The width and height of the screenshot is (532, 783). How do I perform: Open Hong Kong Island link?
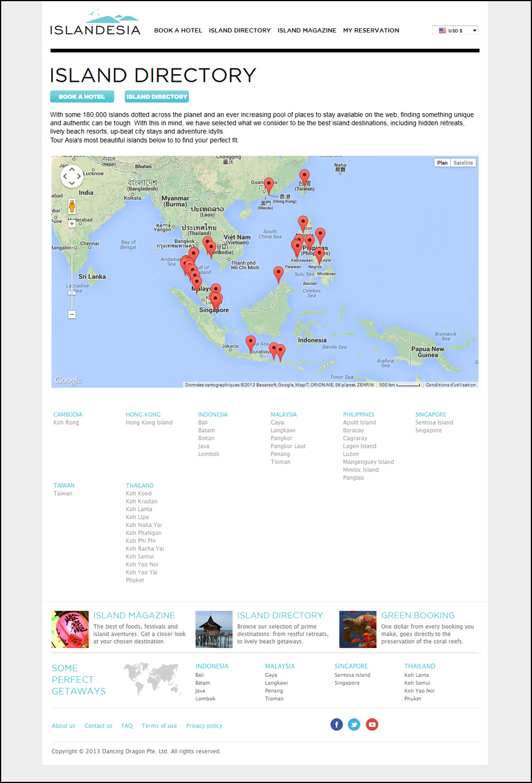tap(149, 423)
